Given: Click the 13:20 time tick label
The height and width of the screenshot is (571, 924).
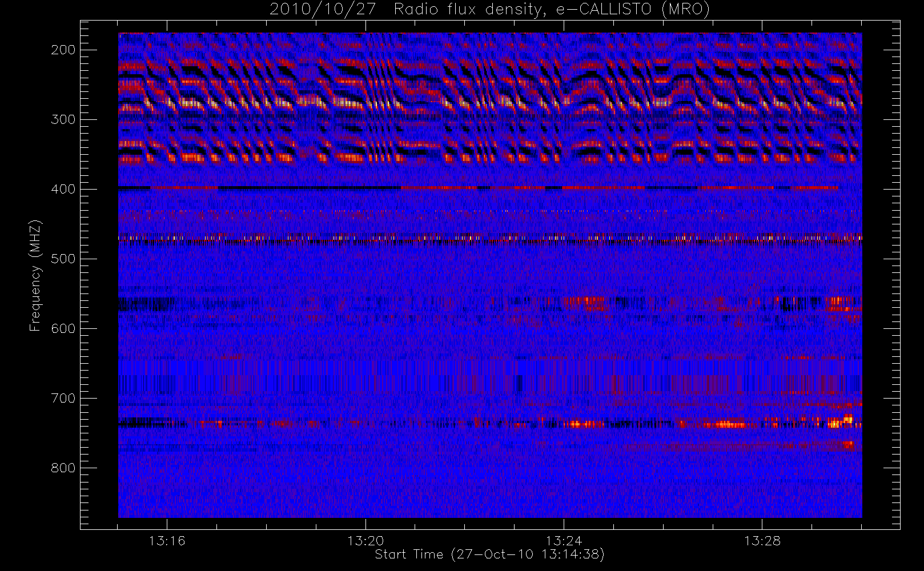Looking at the screenshot, I should [365, 541].
